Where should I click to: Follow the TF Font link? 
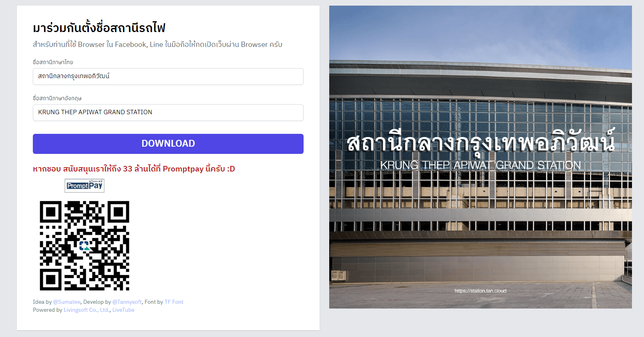174,302
